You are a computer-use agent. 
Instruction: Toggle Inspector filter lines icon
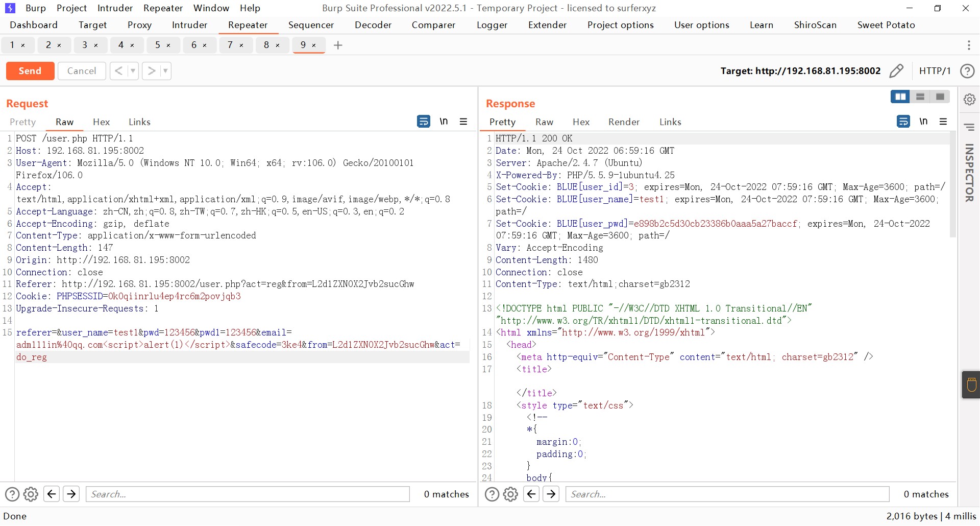[x=969, y=127]
